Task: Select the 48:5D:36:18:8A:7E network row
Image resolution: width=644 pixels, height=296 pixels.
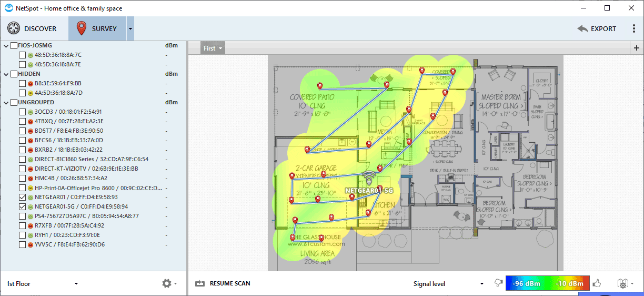Action: (94, 64)
